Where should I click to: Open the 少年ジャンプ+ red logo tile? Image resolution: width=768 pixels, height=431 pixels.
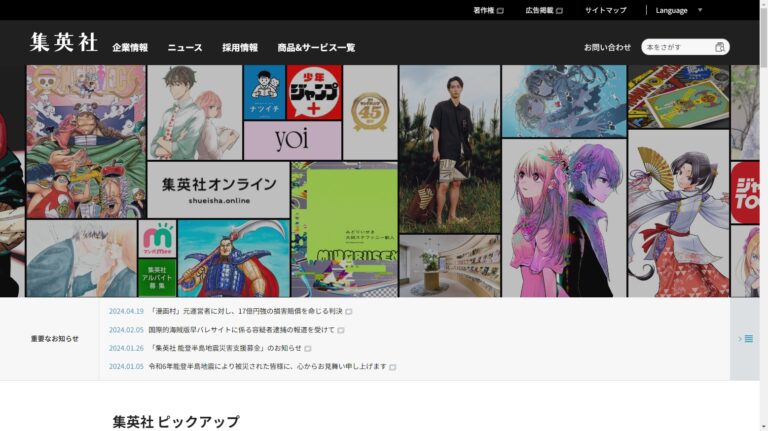click(314, 93)
